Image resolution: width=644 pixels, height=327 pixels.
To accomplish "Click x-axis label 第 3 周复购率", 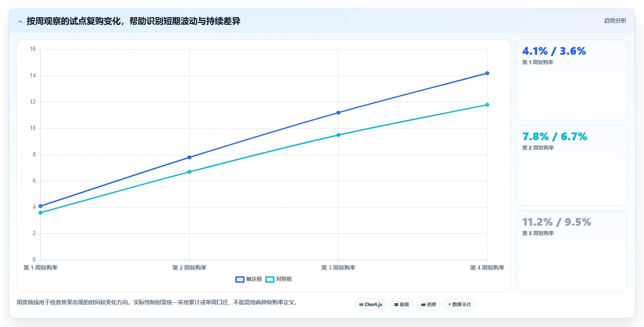I will tap(338, 268).
